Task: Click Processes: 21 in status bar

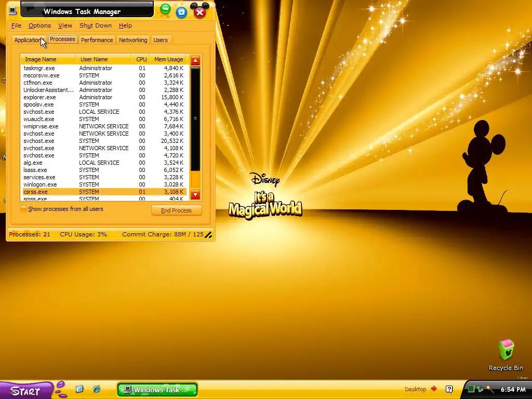Action: (x=30, y=234)
